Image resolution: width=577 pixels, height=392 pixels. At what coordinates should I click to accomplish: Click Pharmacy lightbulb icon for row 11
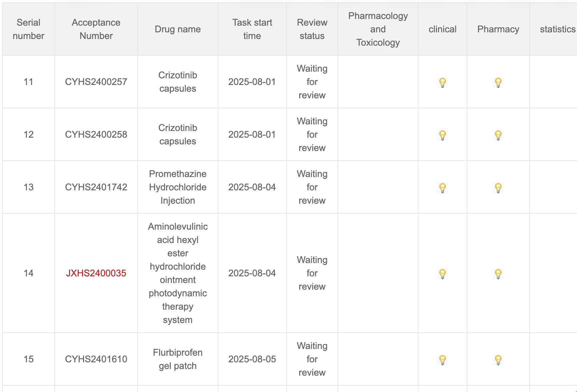pyautogui.click(x=498, y=82)
